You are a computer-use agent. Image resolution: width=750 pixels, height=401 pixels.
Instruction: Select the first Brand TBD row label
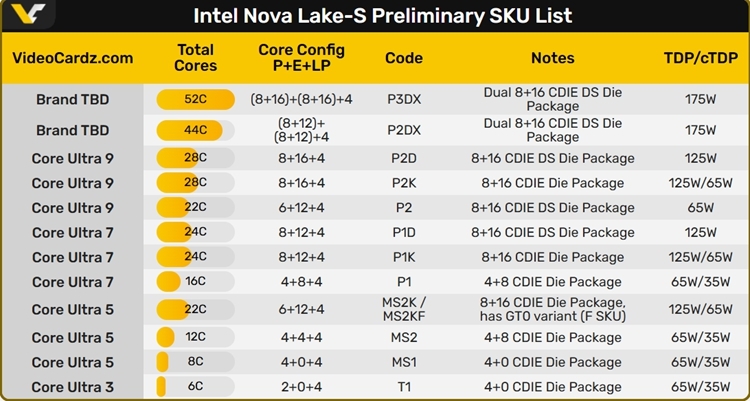73,100
